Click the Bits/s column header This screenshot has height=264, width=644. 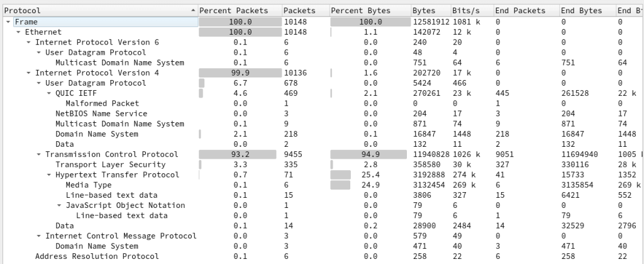(x=466, y=11)
